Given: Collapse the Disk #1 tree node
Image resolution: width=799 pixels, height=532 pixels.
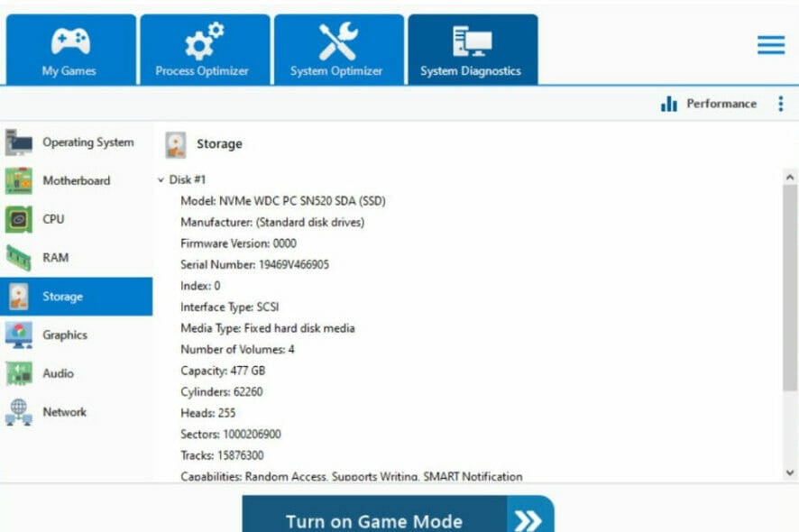Looking at the screenshot, I should tap(161, 179).
